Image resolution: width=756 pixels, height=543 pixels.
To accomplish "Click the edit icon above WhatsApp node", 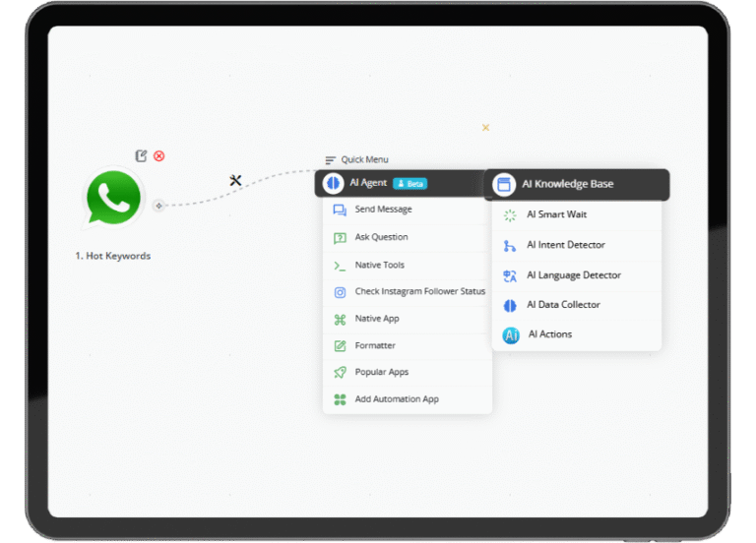I will (141, 155).
